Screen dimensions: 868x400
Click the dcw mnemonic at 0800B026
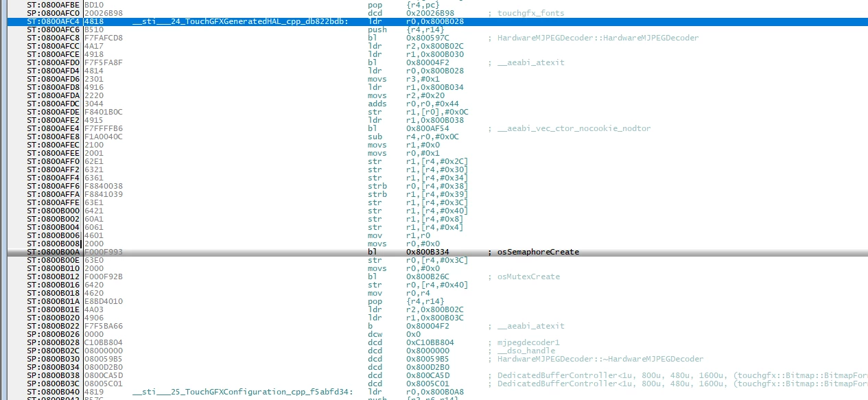(375, 334)
